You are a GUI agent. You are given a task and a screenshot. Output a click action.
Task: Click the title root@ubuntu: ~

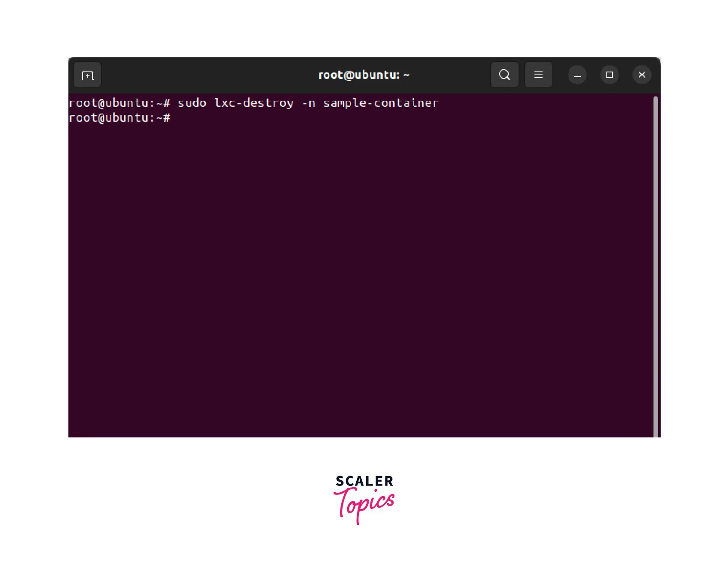(364, 75)
